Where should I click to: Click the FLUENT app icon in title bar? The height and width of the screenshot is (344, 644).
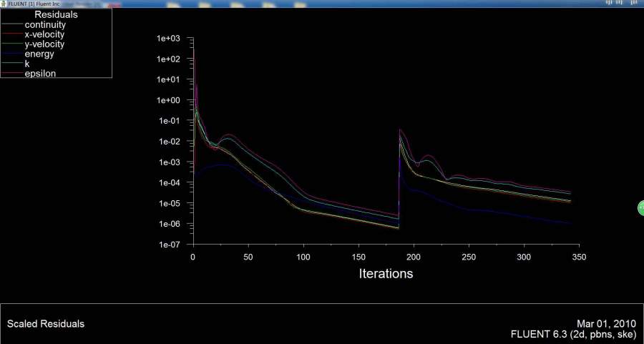(4, 4)
